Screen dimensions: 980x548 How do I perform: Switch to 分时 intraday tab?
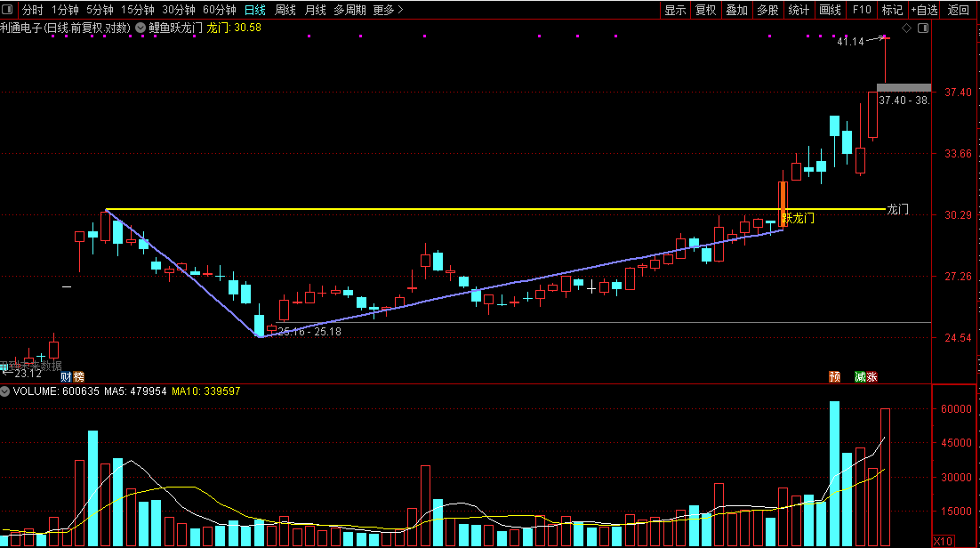tap(33, 10)
